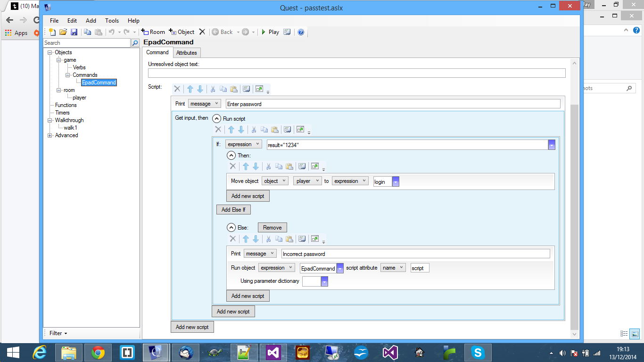Open the Tools menu
The height and width of the screenshot is (362, 644).
(x=112, y=20)
